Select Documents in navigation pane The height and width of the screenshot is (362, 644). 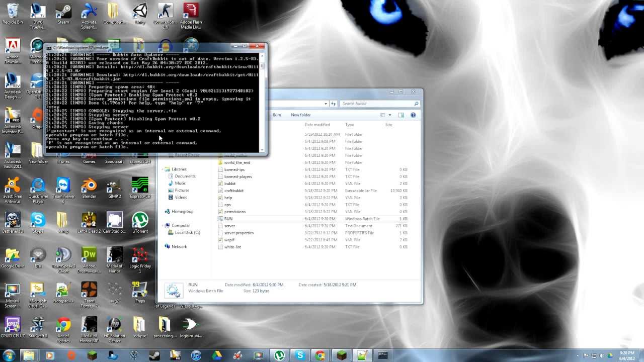click(x=185, y=176)
